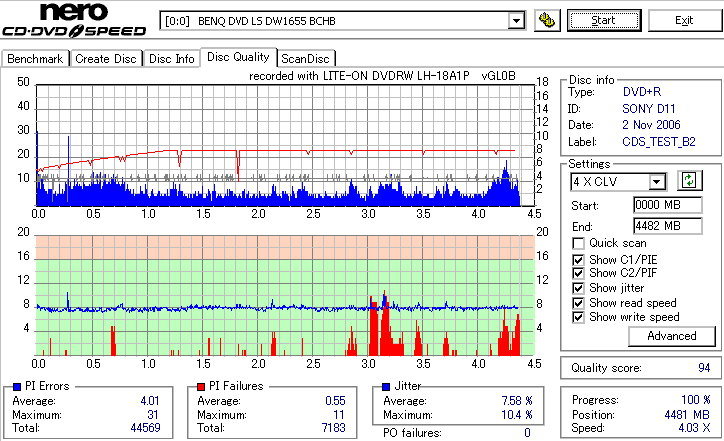The image size is (724, 441).
Task: Click the blue PI Errors legend square
Action: [x=17, y=387]
